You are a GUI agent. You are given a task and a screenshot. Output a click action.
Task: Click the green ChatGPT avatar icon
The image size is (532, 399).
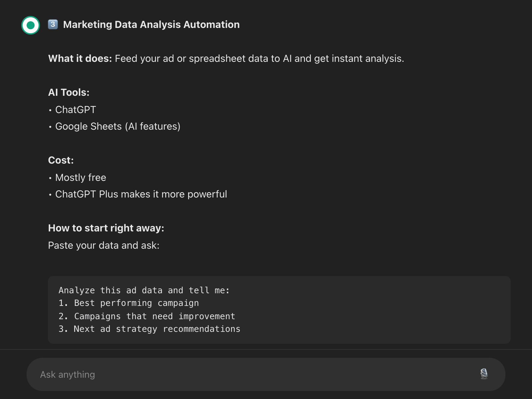pyautogui.click(x=31, y=25)
